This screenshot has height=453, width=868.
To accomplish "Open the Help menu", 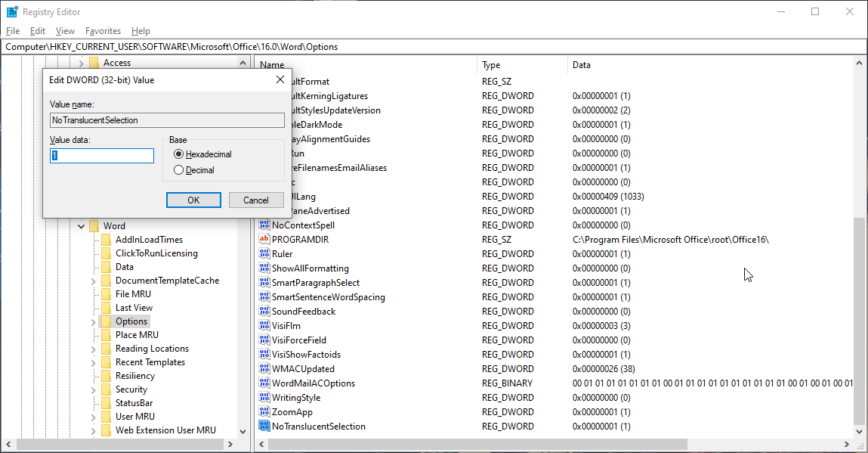I will coord(141,31).
